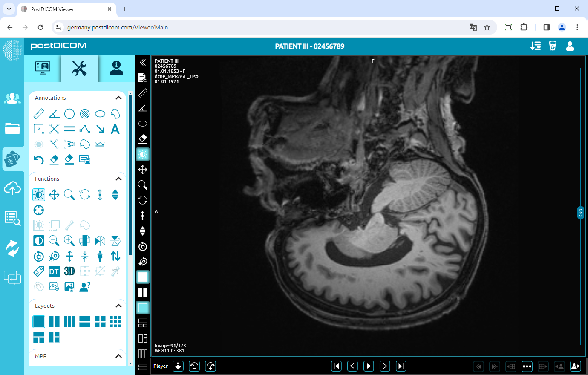Collapse the Annotations section

pyautogui.click(x=118, y=98)
